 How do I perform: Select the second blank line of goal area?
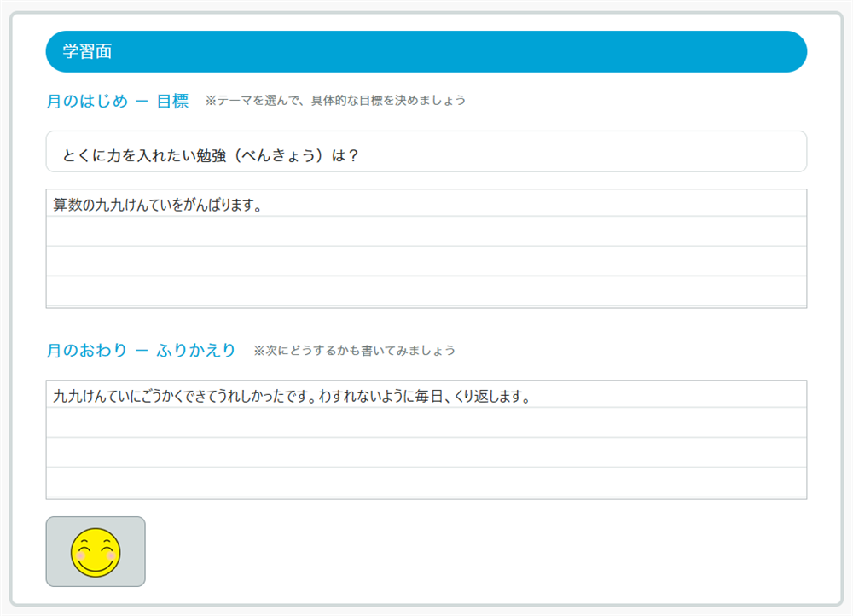click(x=426, y=231)
